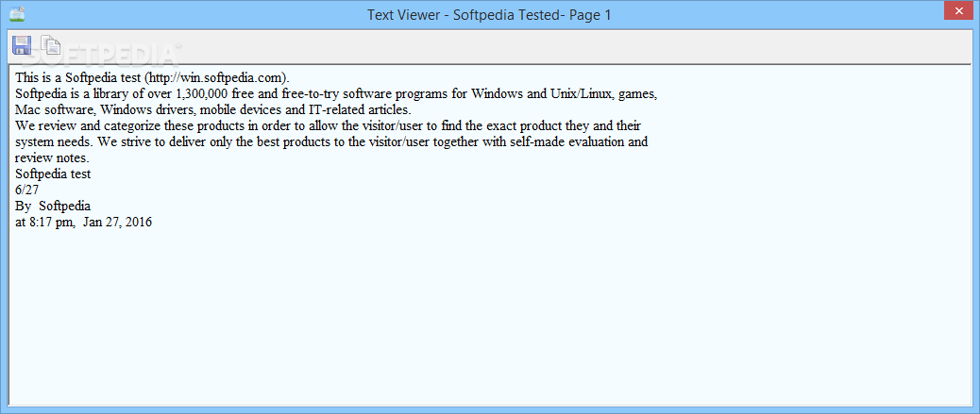Screen dimensions: 980x414
Task: Click the http://win.softpedia.com URL text
Action: coord(214,77)
